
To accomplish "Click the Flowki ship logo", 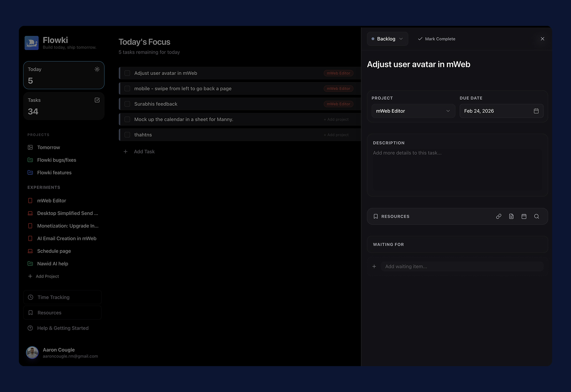I will tap(32, 43).
